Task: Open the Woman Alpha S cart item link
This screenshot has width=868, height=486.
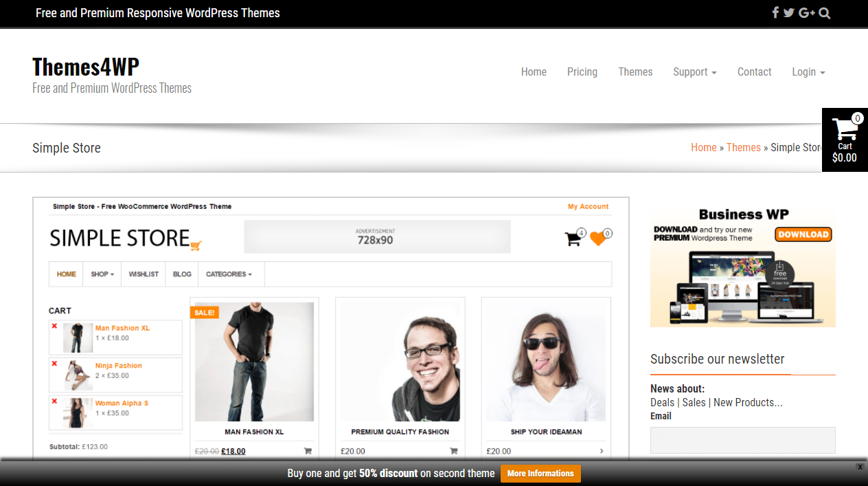Action: point(122,403)
